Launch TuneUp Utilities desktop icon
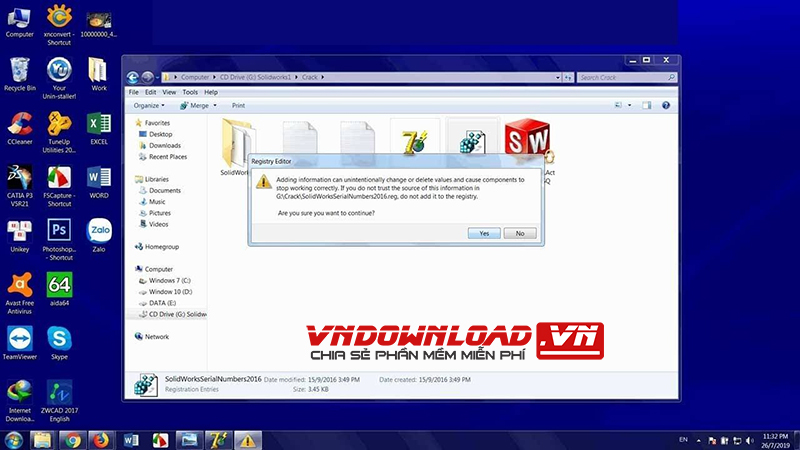Screen dimensions: 800x450 click(x=59, y=132)
